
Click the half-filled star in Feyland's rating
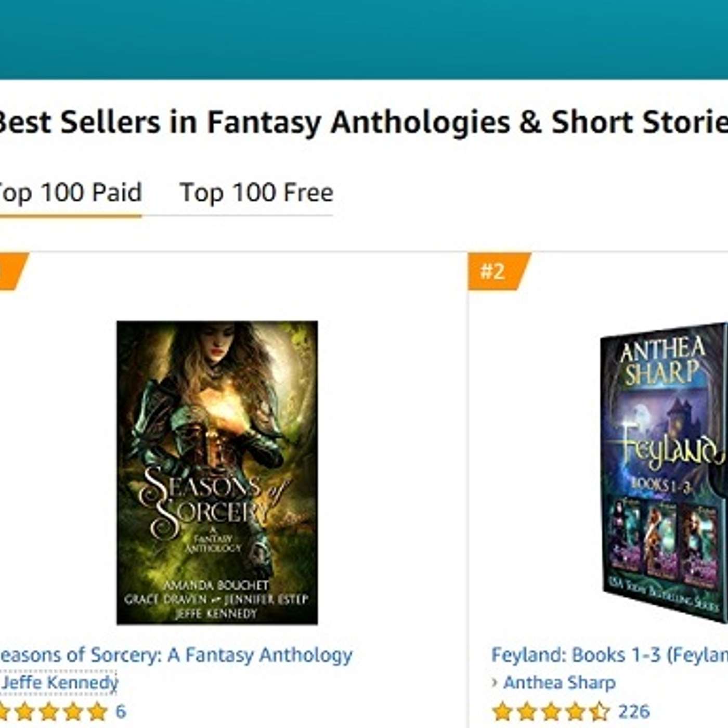tap(599, 711)
